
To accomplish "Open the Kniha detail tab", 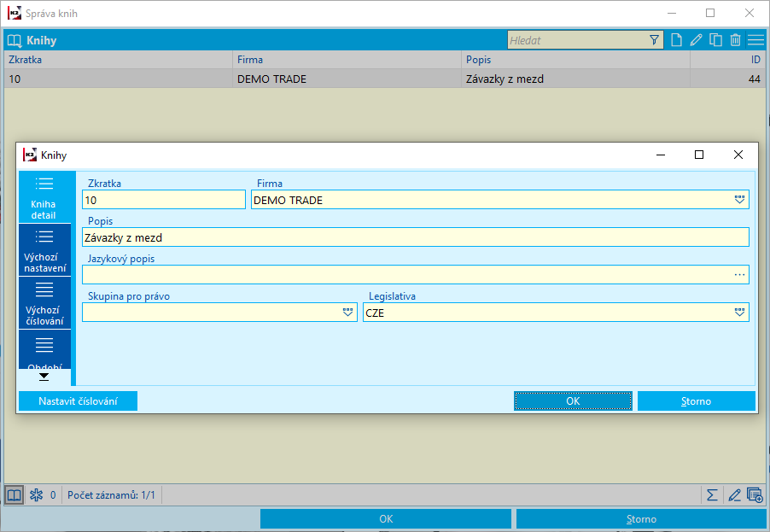I will (44, 197).
